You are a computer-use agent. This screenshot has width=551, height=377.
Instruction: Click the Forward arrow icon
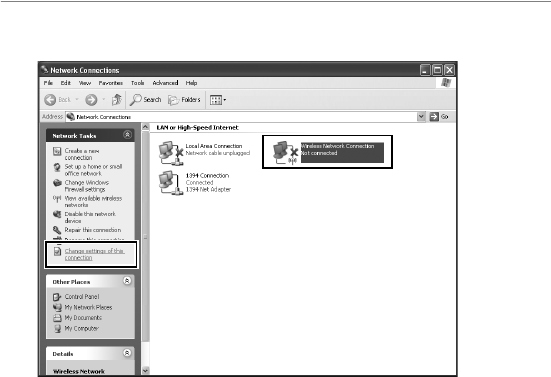click(x=91, y=100)
